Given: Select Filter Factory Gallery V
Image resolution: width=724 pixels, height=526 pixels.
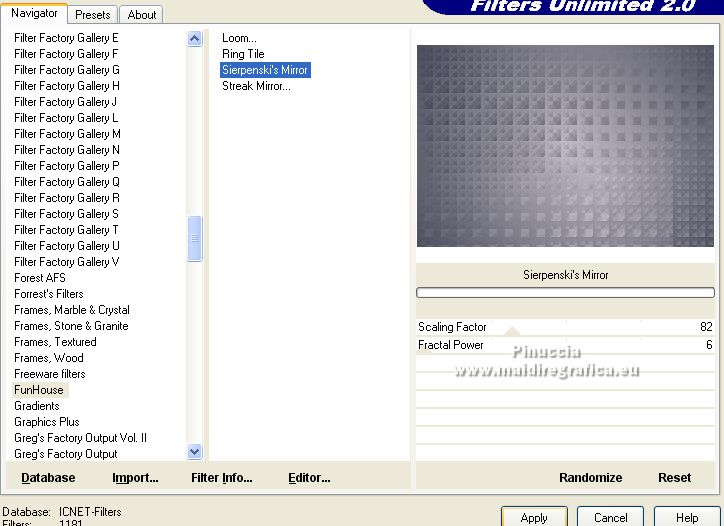Looking at the screenshot, I should point(67,262).
